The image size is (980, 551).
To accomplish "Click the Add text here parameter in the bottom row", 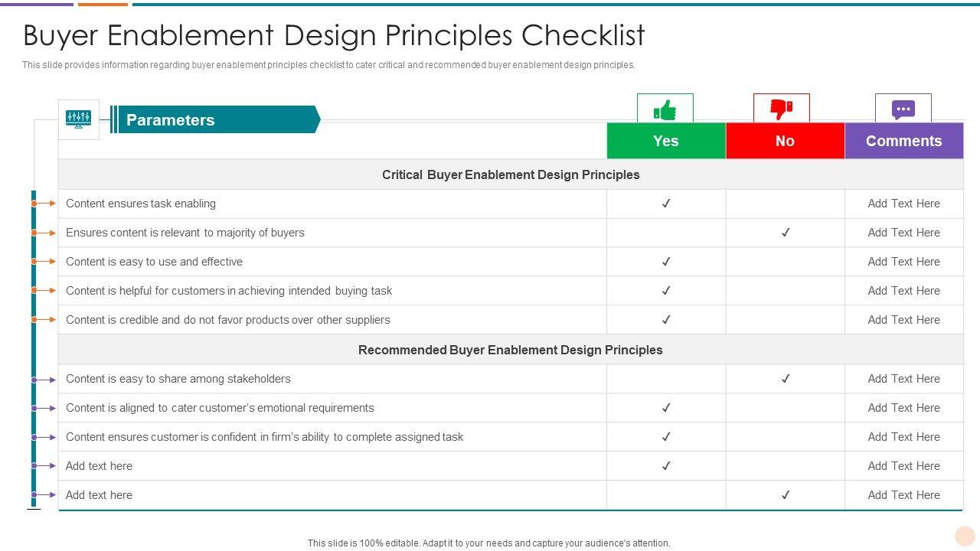I will pyautogui.click(x=99, y=495).
